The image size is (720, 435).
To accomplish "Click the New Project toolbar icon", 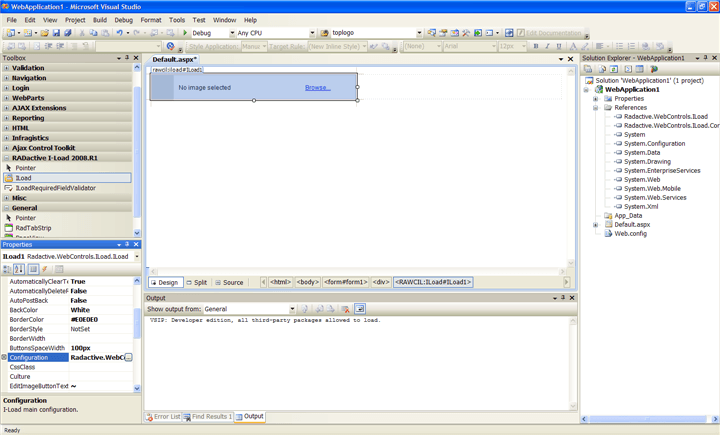I will click(10, 33).
